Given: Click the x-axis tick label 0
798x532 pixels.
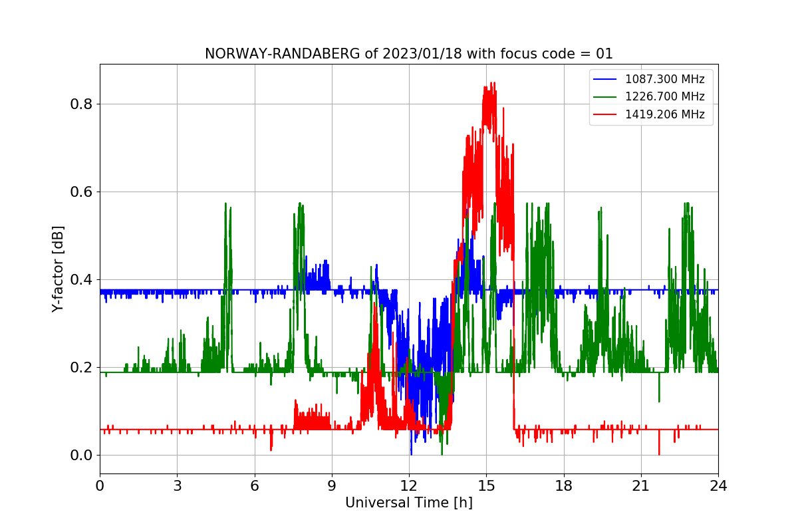Looking at the screenshot, I should 100,485.
